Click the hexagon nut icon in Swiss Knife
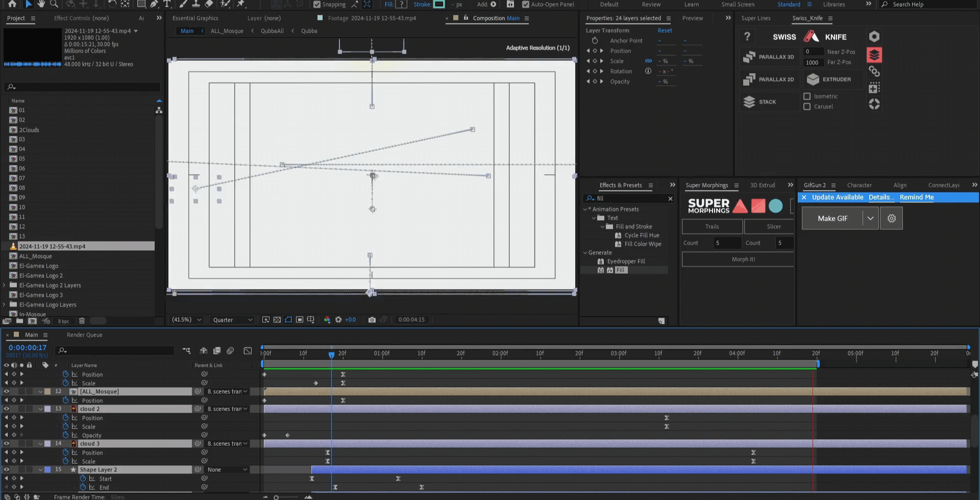The image size is (980, 500). point(874,37)
